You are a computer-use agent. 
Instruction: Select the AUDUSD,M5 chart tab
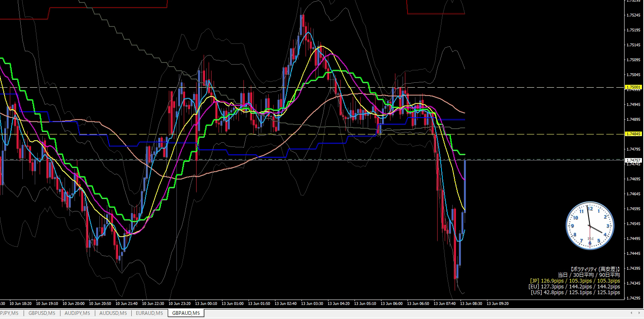click(113, 313)
